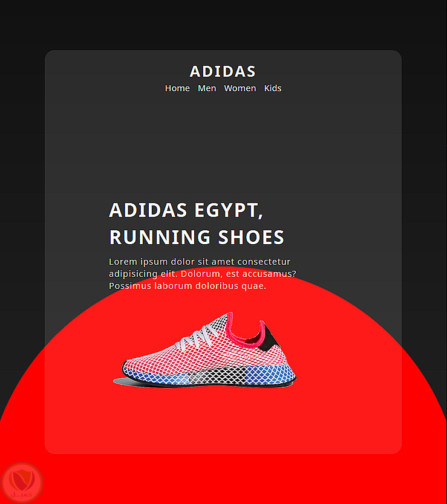Click the empty dark card area under the nav
This screenshot has height=504, width=447.
tap(223, 144)
